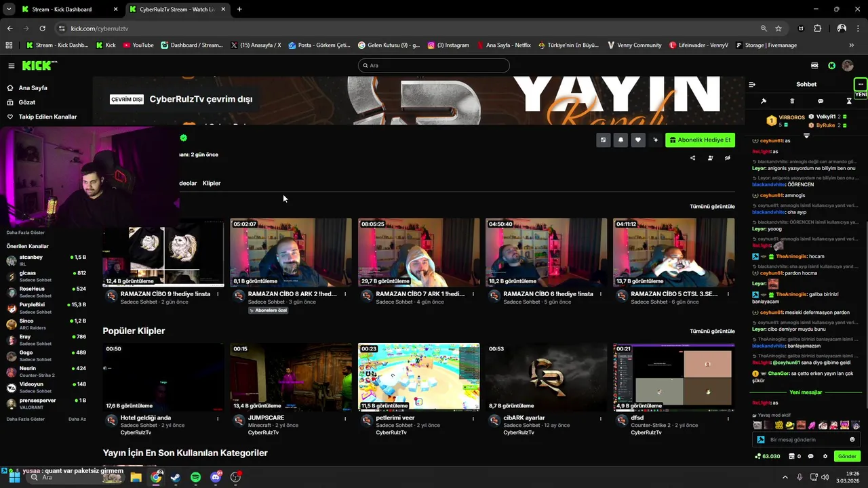This screenshot has height=488, width=868.
Task: Open Gözat browse page in sidebar
Action: coord(22,102)
